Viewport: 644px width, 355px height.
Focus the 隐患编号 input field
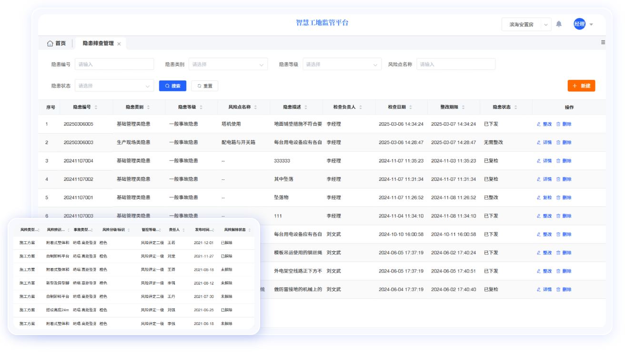tap(114, 64)
